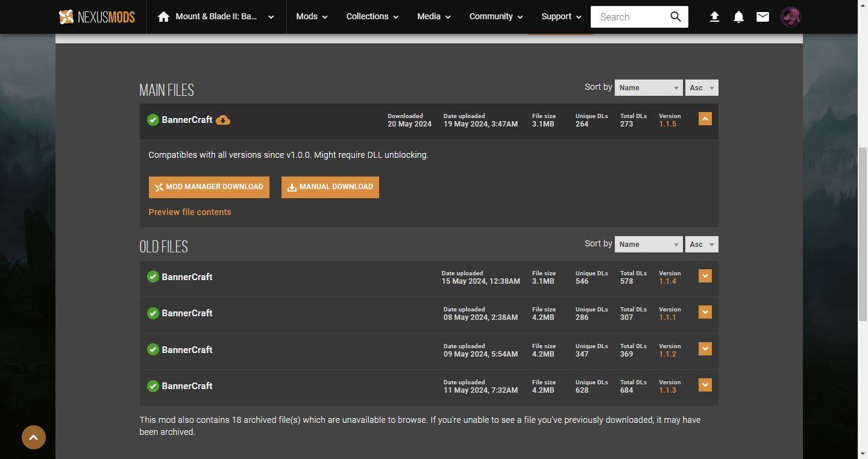868x459 pixels.
Task: Click green checkmark on BannerCraft 1.1.4
Action: point(153,277)
